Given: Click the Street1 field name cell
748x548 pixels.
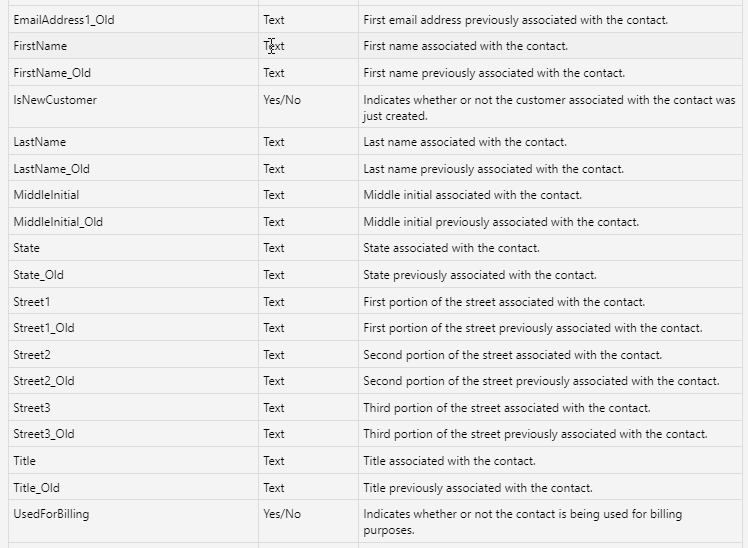Looking at the screenshot, I should tap(32, 302).
